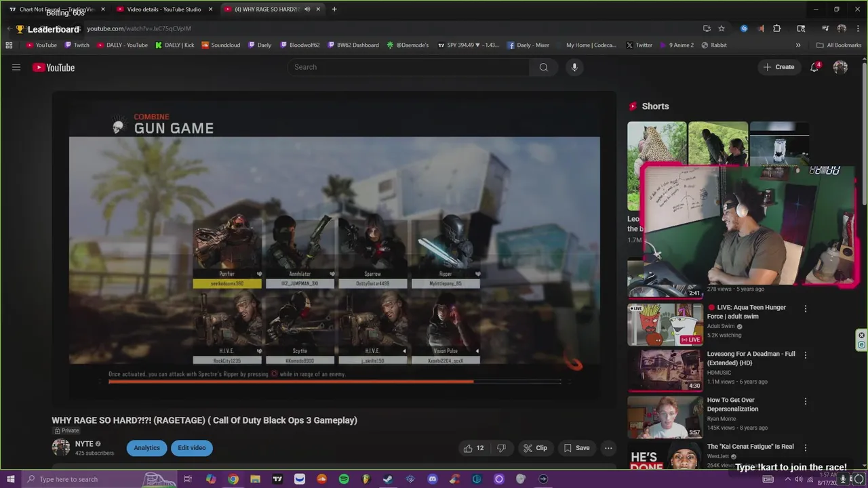Open Spotify from the taskbar
This screenshot has height=488, width=868.
(x=344, y=479)
